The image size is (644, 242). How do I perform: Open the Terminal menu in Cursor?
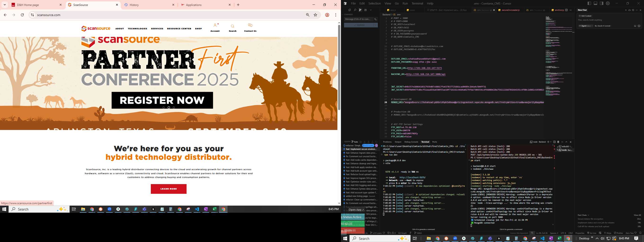tap(417, 4)
